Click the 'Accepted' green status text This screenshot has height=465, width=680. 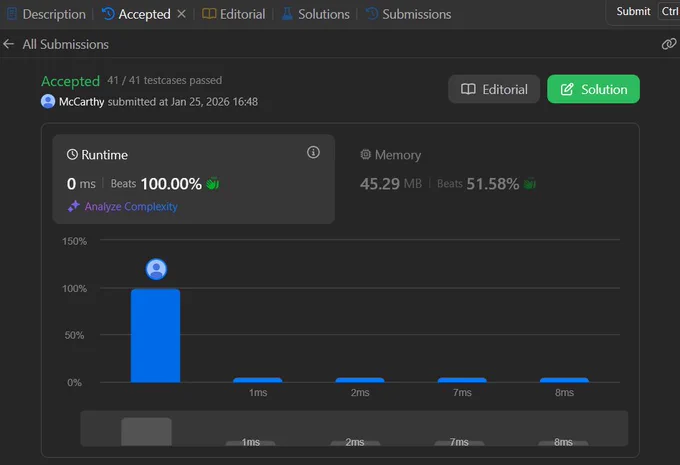71,81
